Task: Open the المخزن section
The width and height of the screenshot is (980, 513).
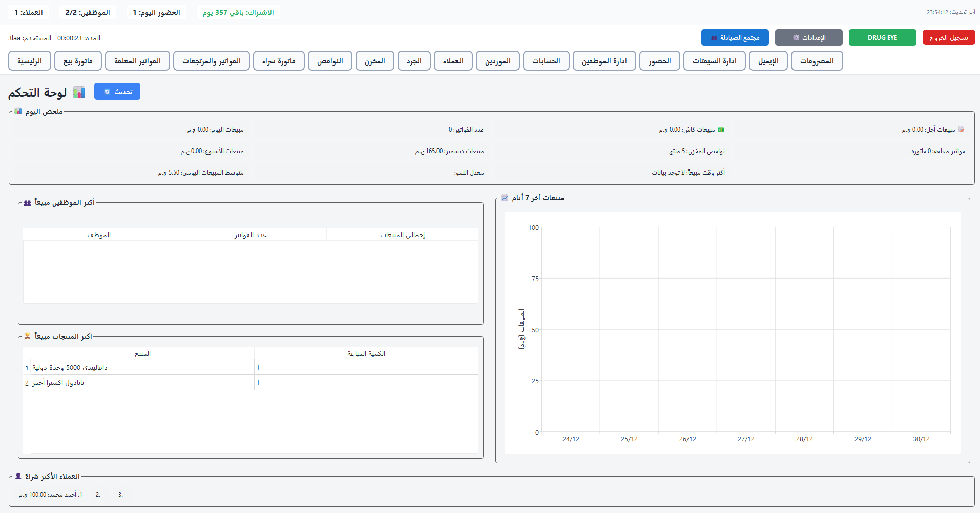Action: click(374, 60)
